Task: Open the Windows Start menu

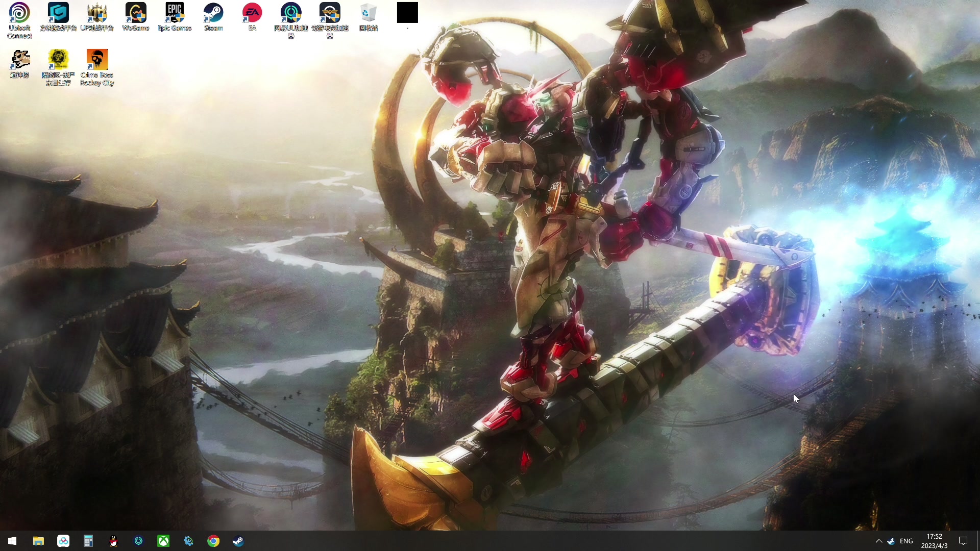Action: tap(12, 541)
